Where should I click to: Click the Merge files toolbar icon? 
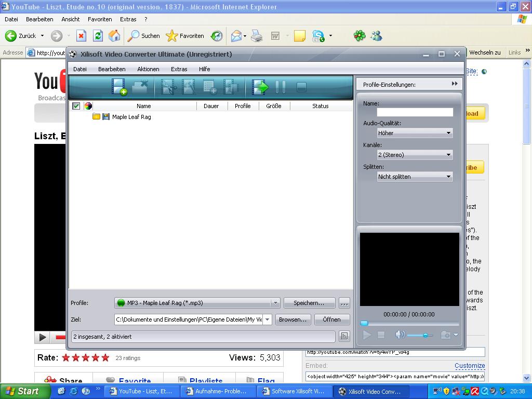231,87
